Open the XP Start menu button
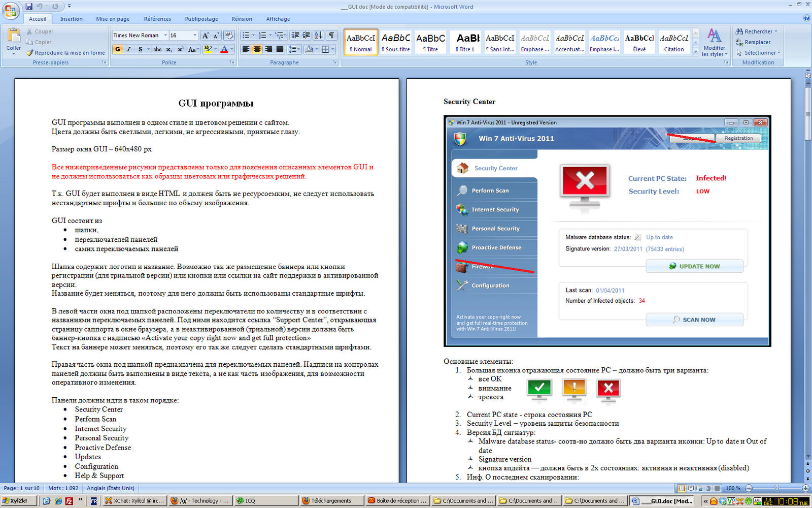Screen dimensions: 812x508 [18, 501]
